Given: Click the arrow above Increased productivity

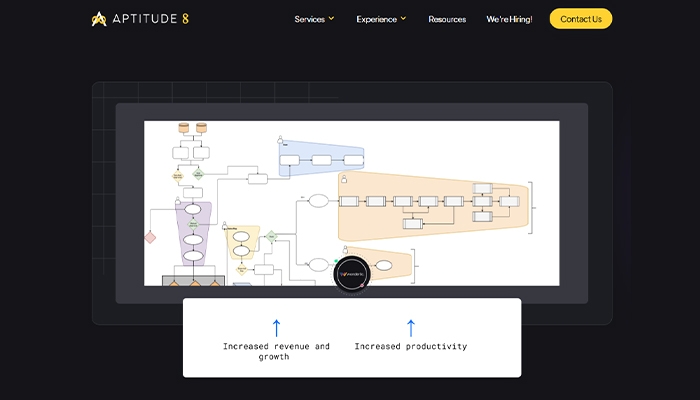Looking at the screenshot, I should 410,328.
